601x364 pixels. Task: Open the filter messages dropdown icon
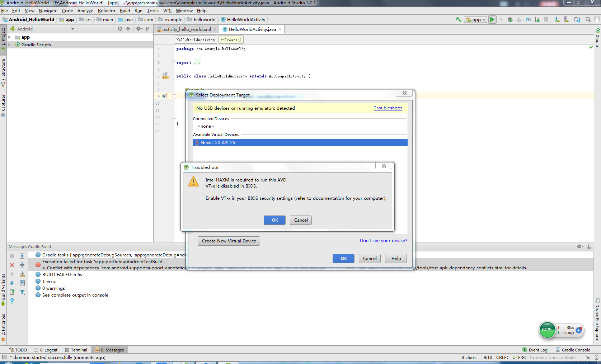[22, 292]
